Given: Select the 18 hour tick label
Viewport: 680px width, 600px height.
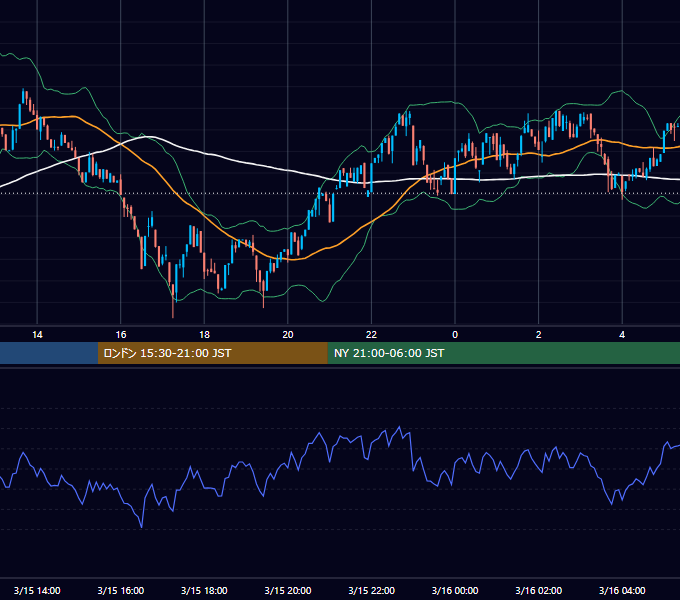Looking at the screenshot, I should 204,335.
